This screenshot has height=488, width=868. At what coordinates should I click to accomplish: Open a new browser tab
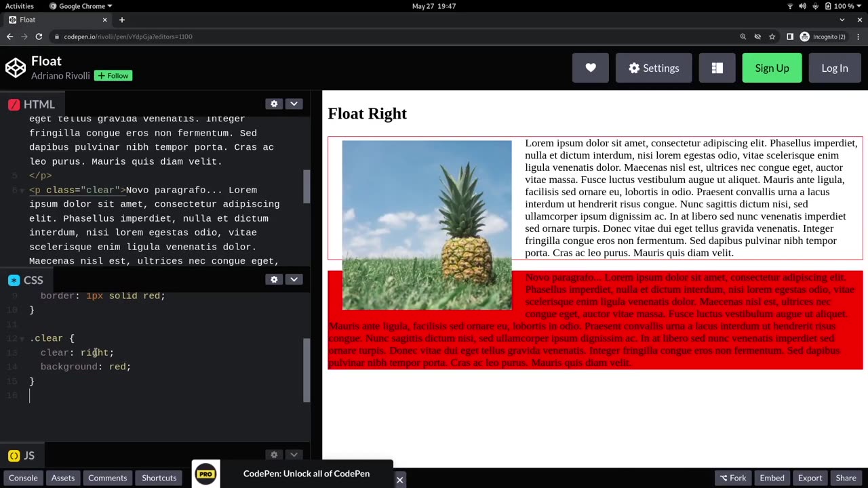pyautogui.click(x=122, y=20)
